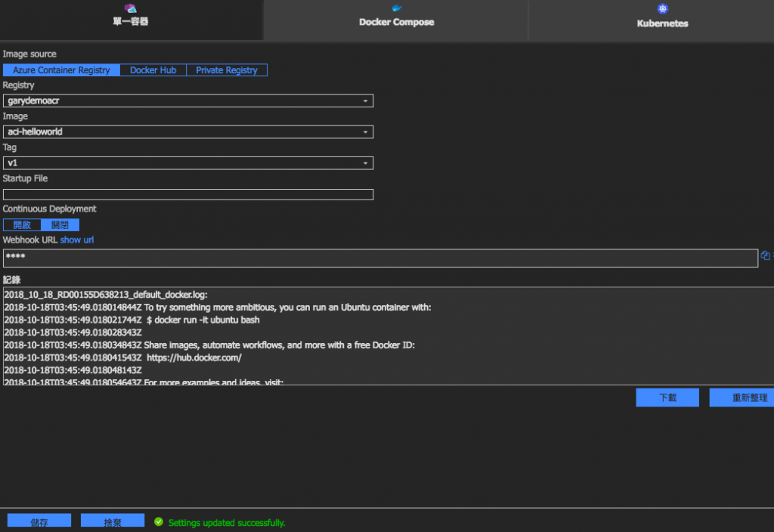The width and height of the screenshot is (774, 532).
Task: Copy the Webhook URL with copy icon
Action: click(765, 255)
